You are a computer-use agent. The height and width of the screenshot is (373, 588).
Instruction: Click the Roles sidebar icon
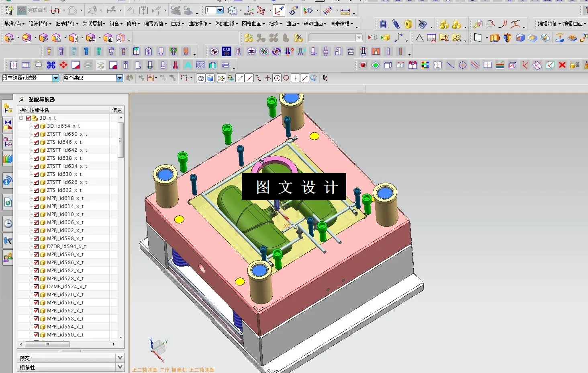click(8, 257)
